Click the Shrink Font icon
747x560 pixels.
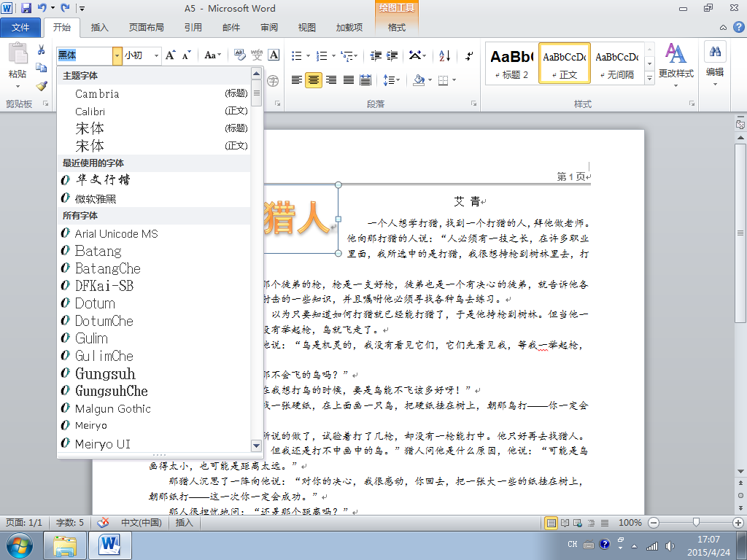(x=186, y=55)
